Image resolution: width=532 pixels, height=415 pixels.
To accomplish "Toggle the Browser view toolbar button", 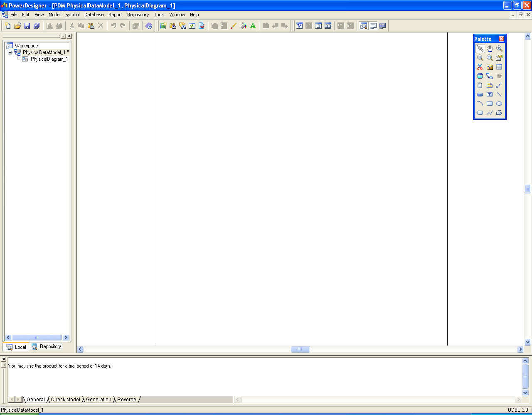I will pos(364,26).
